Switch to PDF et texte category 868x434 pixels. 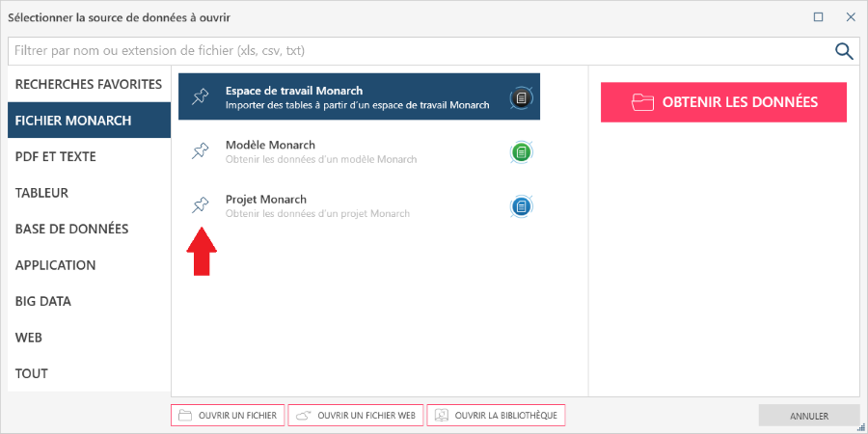click(56, 156)
